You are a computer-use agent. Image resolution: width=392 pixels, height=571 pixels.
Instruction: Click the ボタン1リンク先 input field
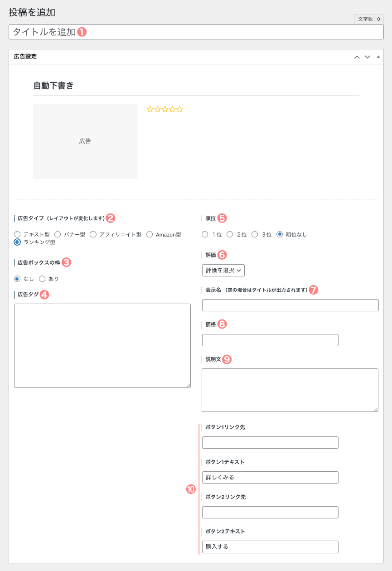(x=270, y=443)
